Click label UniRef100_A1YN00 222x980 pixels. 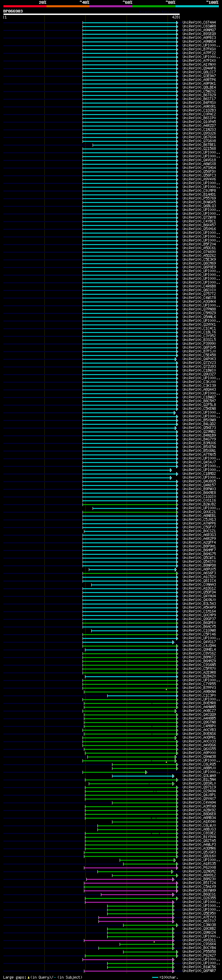pyautogui.click(x=199, y=65)
